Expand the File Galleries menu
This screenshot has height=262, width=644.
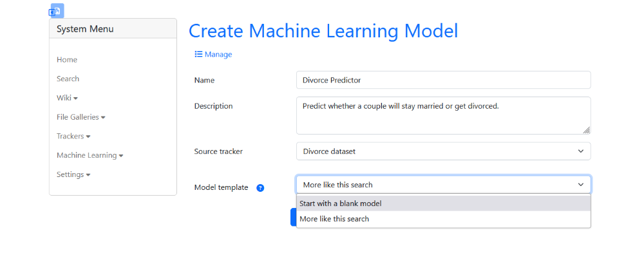81,117
